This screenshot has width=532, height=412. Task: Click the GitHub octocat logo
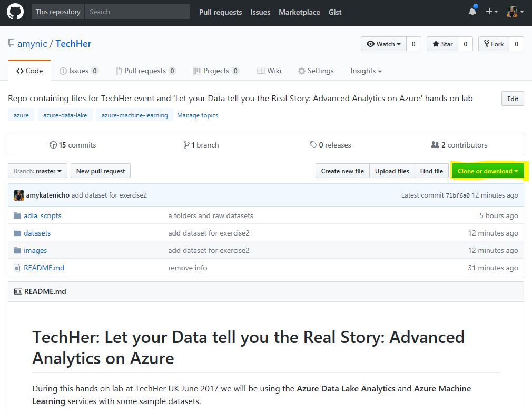[15, 12]
